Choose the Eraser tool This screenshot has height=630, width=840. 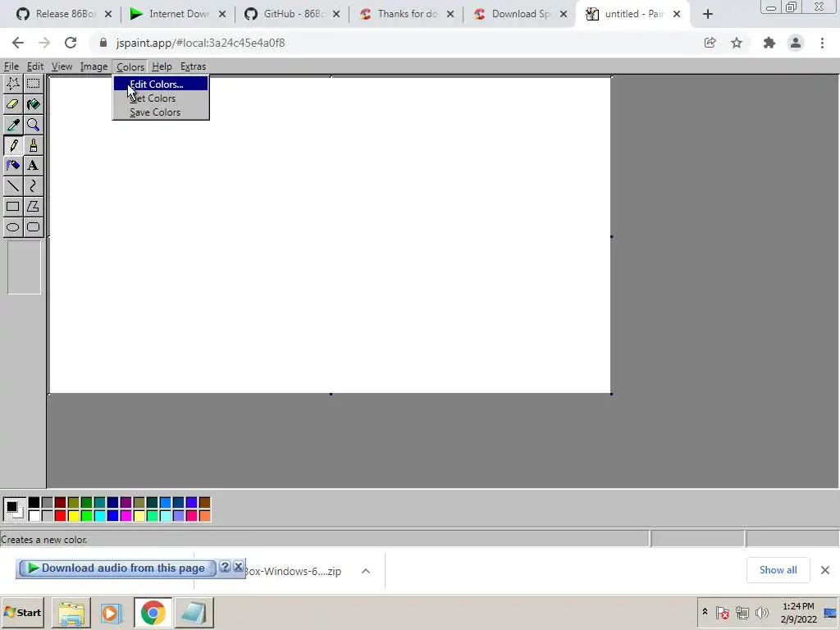(13, 104)
